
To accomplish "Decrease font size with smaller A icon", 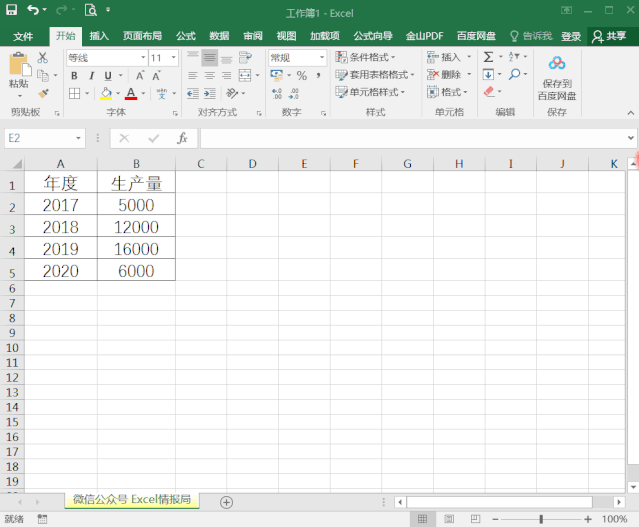I will 156,76.
